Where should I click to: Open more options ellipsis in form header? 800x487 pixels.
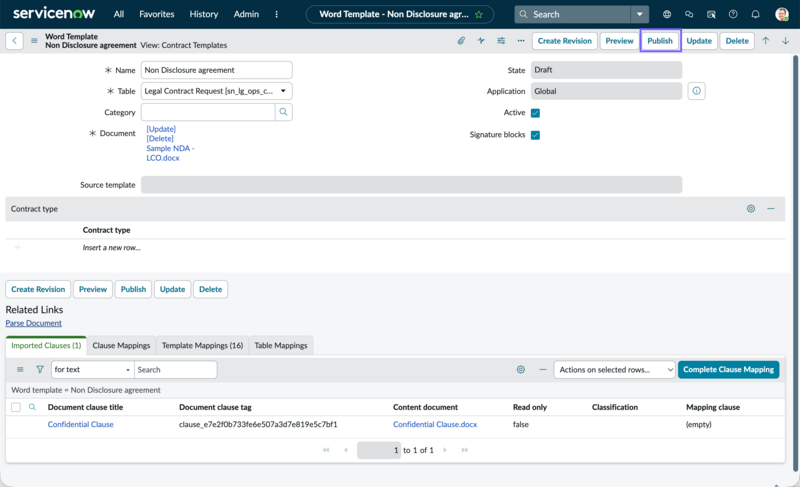[x=520, y=41]
